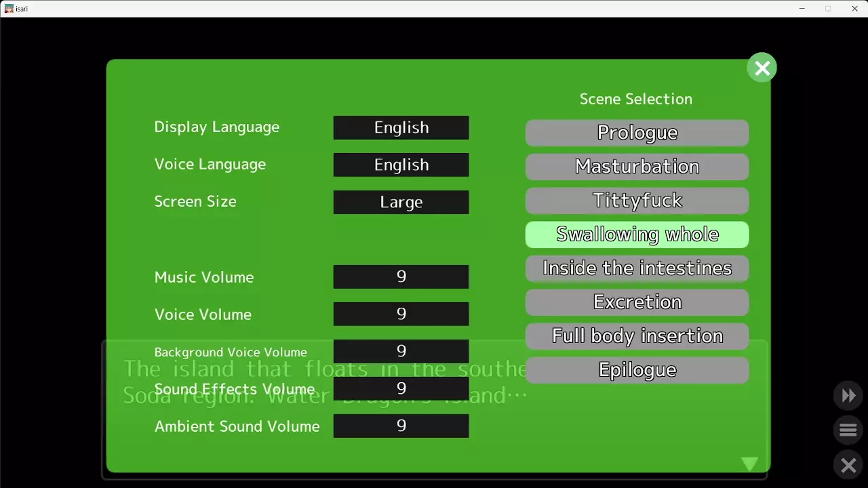Click the isari app icon in title bar
The width and height of the screenshot is (868, 488).
pyautogui.click(x=9, y=9)
